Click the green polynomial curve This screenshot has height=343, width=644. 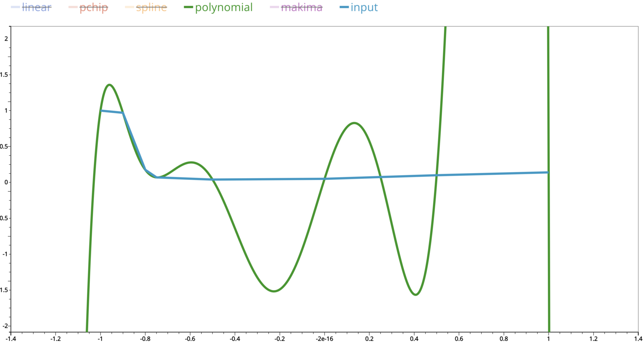(353, 123)
